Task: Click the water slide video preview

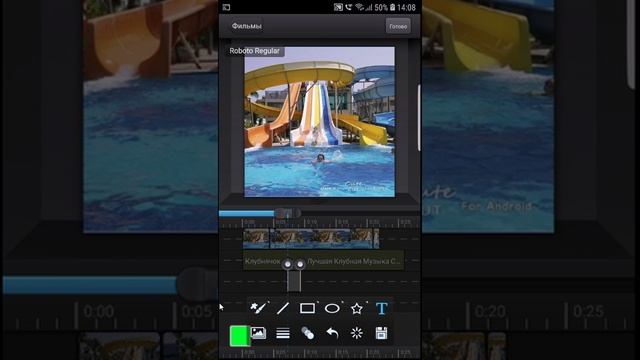Action: pyautogui.click(x=319, y=122)
